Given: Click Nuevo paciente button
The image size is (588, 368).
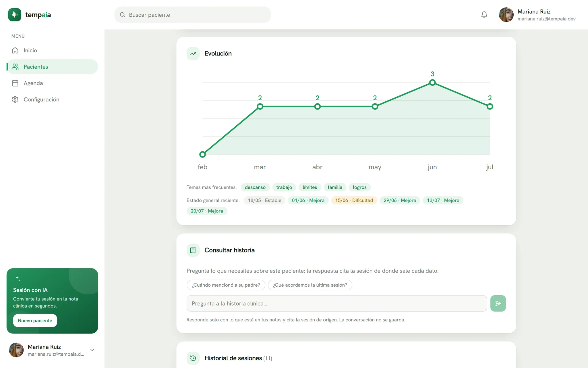Looking at the screenshot, I should tap(35, 321).
